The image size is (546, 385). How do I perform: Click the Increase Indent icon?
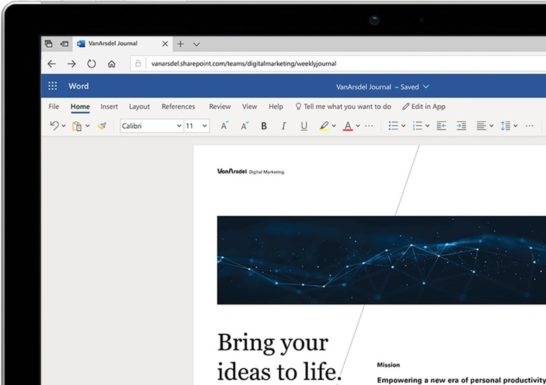point(461,126)
